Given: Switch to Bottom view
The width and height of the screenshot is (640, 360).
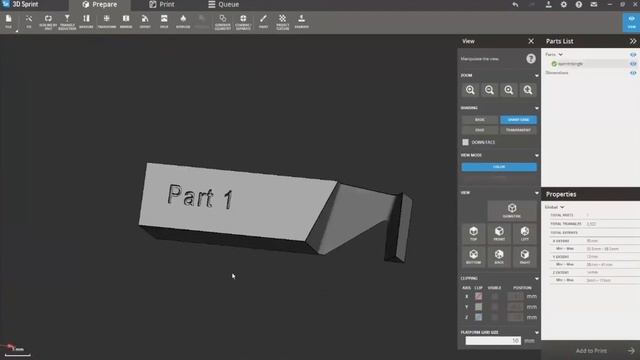Looking at the screenshot, I should click(x=473, y=257).
